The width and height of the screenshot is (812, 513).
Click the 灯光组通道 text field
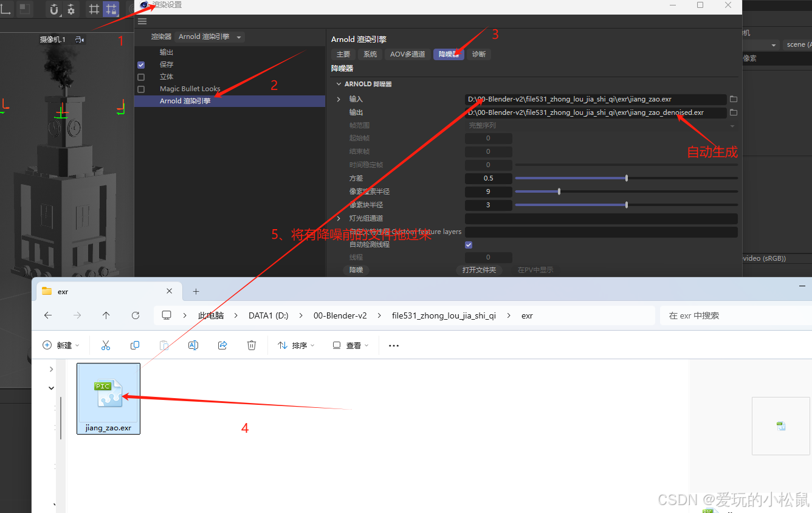pyautogui.click(x=601, y=218)
